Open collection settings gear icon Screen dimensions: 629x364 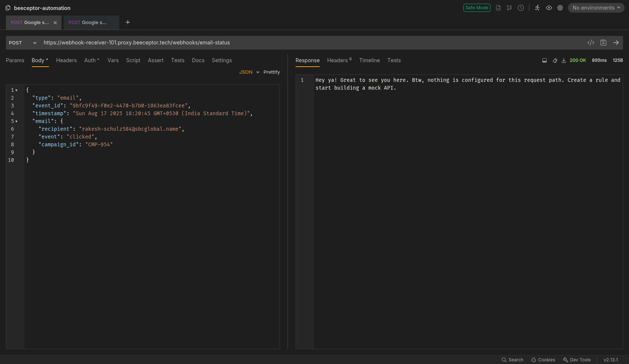tap(560, 8)
